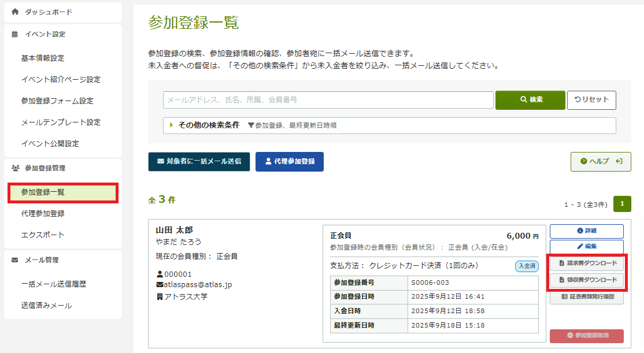Click the event settings calendar icon
This screenshot has height=353, width=644.
point(15,34)
